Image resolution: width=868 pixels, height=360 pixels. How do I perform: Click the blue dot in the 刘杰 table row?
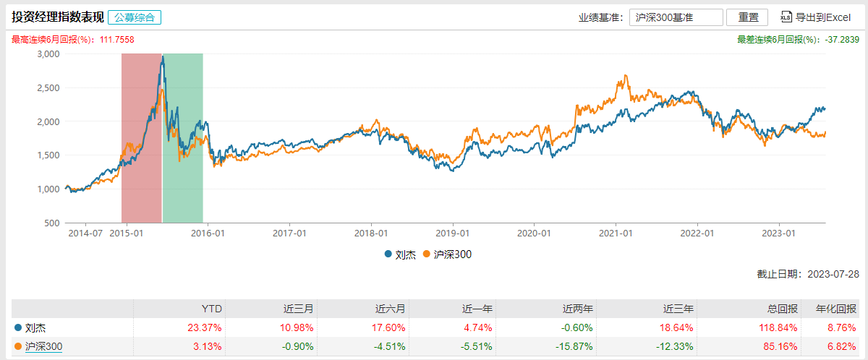click(18, 327)
